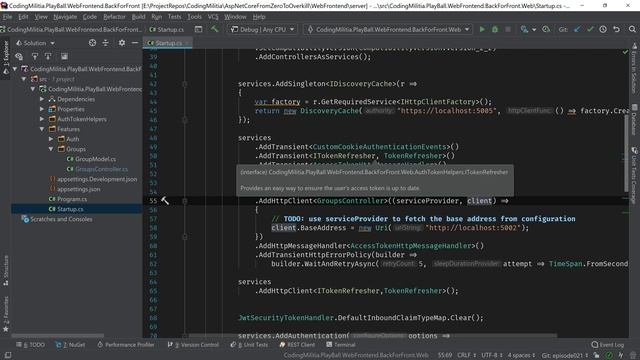This screenshot has height=360, width=640.
Task: Toggle show all files eye icon in explorer
Action: [x=19, y=56]
